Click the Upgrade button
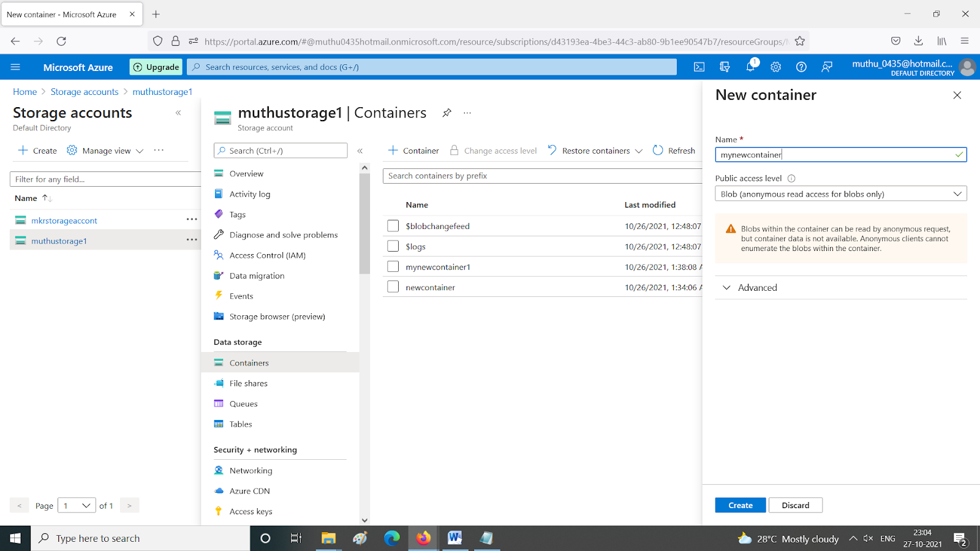980x551 pixels. (x=156, y=67)
